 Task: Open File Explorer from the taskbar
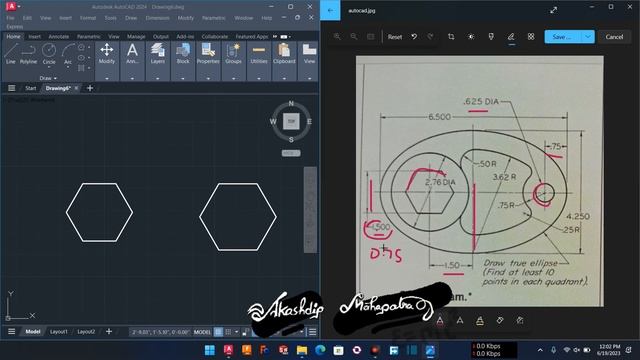302,350
